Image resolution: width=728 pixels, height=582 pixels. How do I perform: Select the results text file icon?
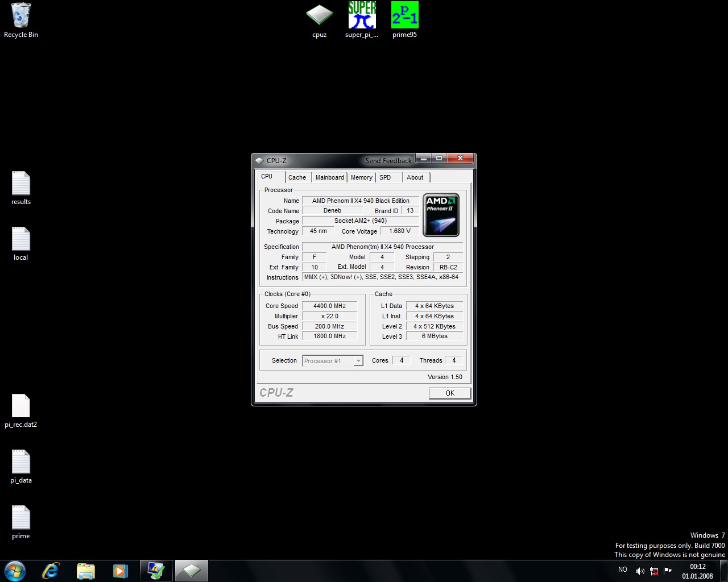pyautogui.click(x=21, y=188)
